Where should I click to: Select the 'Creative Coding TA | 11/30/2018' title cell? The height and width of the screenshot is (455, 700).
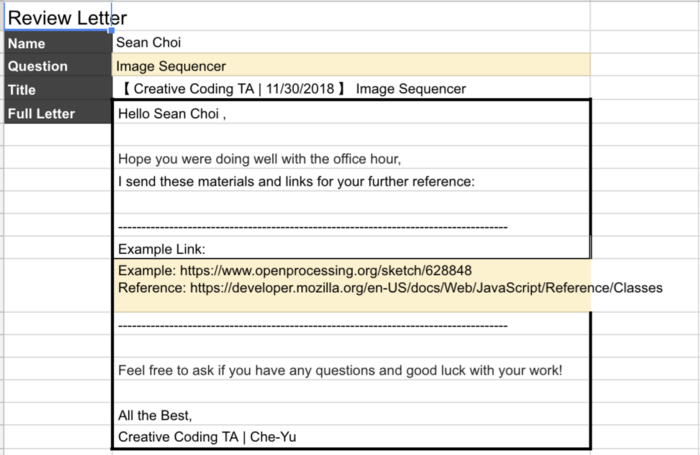pos(351,88)
